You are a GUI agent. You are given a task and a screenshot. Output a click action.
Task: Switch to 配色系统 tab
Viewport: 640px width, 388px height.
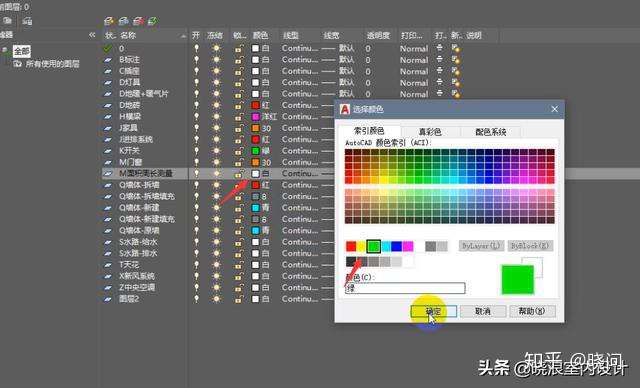(x=491, y=132)
